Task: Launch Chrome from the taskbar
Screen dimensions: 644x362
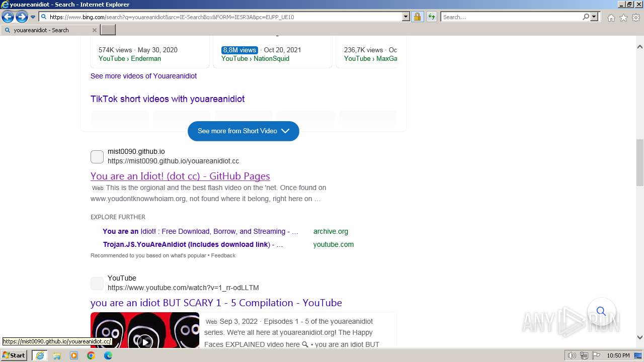Action: pyautogui.click(x=91, y=355)
